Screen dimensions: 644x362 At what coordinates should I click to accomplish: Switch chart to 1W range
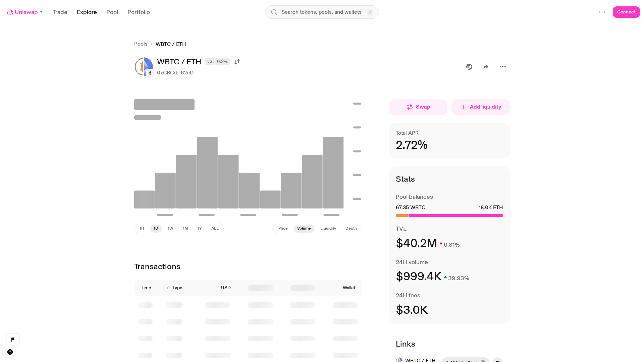tap(170, 229)
